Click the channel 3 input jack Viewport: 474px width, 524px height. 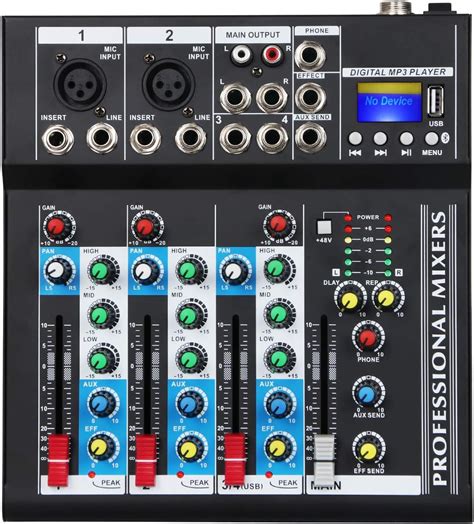(x=235, y=138)
